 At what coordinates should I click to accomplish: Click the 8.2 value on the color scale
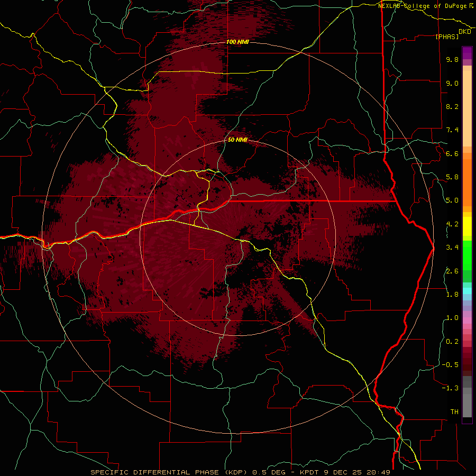click(x=452, y=106)
